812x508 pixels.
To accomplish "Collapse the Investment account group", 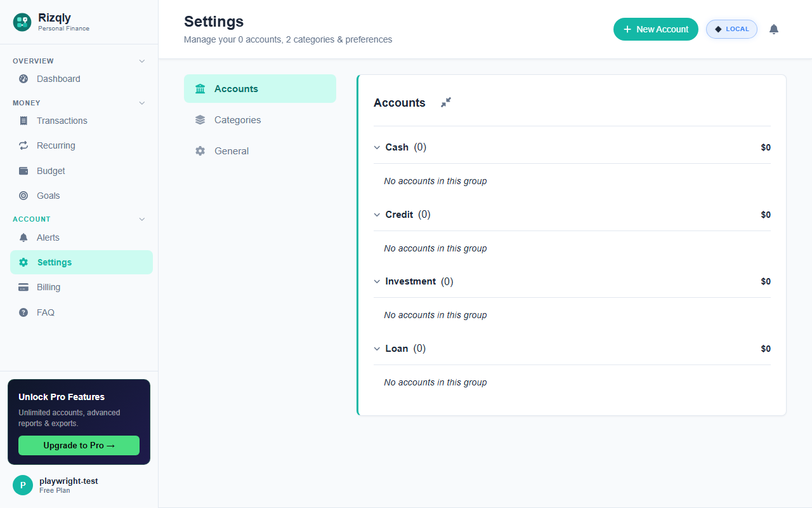I will tap(377, 281).
